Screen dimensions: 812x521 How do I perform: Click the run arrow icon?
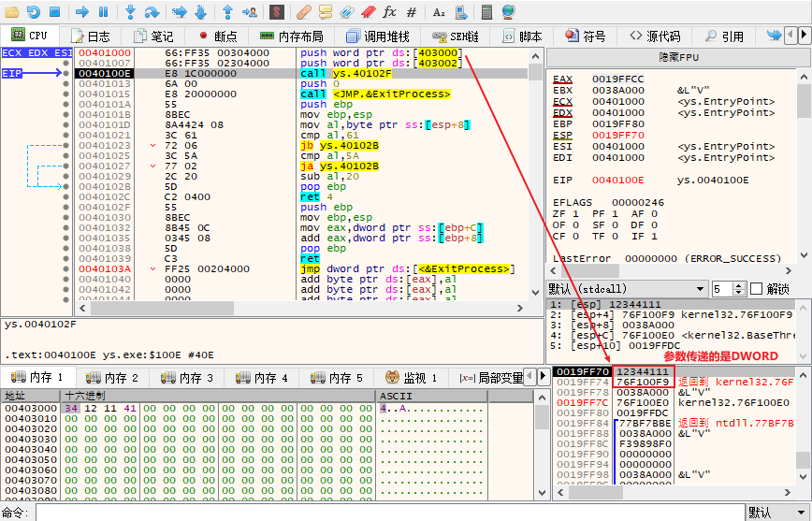[82, 11]
